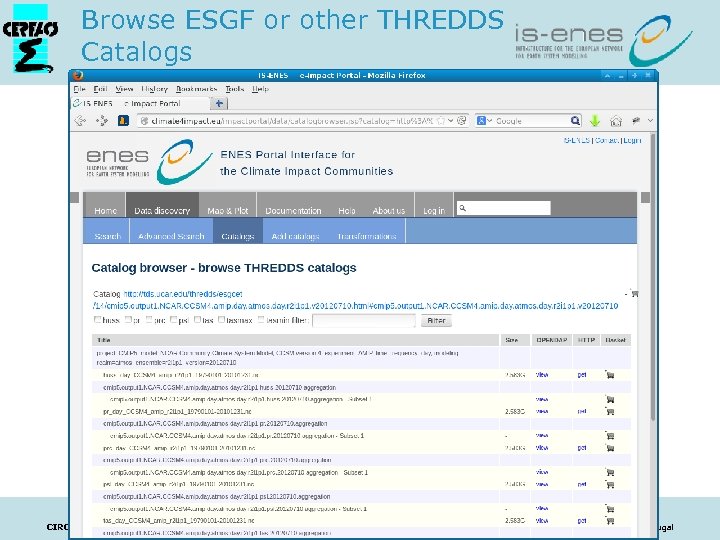
Task: Add pr_day_CCSM4_amip file to basket
Action: (610, 411)
